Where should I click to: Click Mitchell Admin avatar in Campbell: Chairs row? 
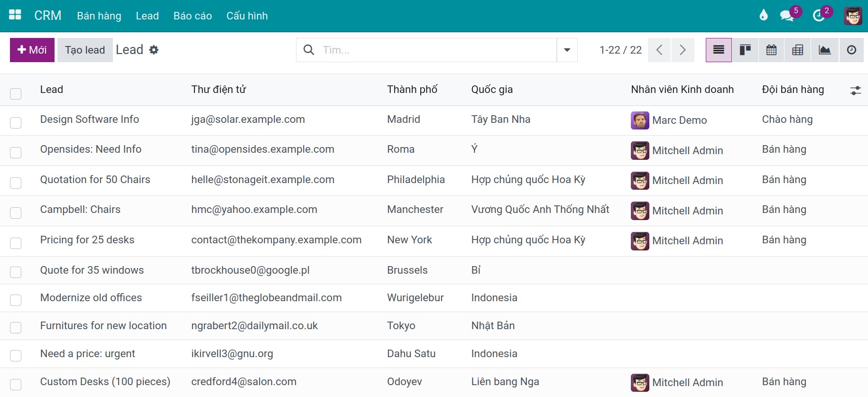[x=640, y=211]
